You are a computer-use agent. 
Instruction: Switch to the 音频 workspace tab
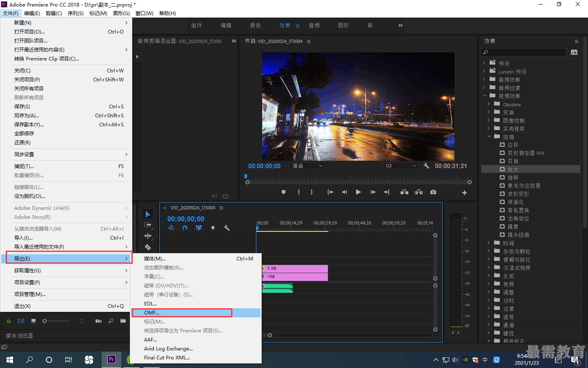click(x=314, y=25)
